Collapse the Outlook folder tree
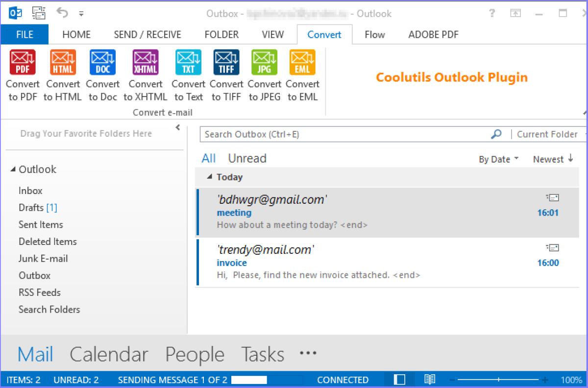The height and width of the screenshot is (388, 588). [13, 169]
